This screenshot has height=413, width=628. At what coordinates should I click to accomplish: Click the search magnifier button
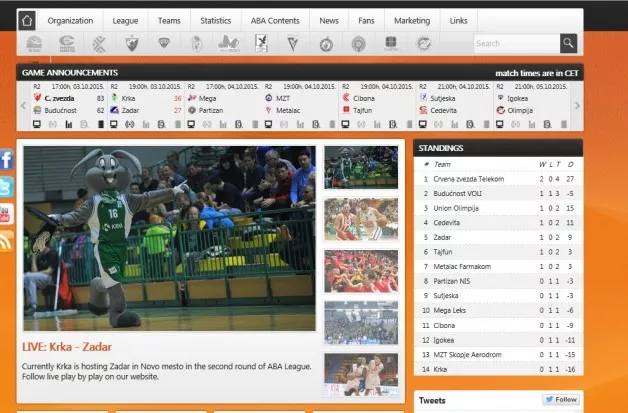click(568, 43)
